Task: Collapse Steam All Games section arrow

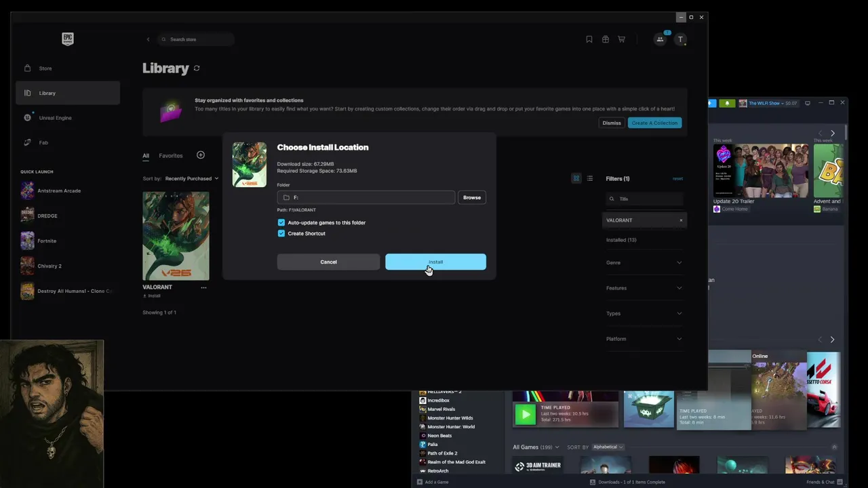Action: pos(834,447)
